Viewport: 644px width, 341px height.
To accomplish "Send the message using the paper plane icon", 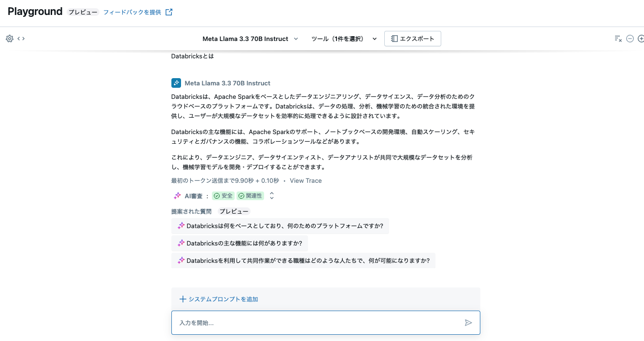I will point(468,323).
